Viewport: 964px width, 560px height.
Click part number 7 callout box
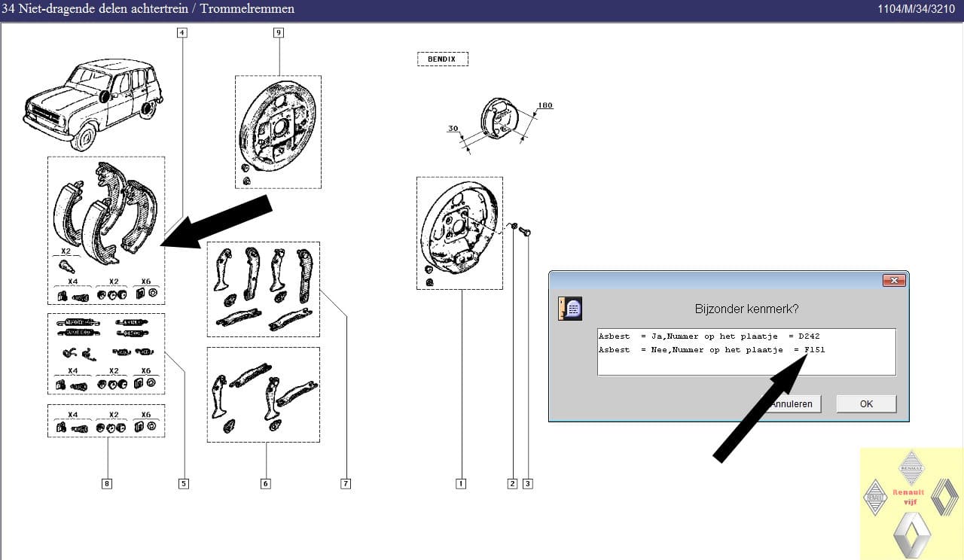[x=346, y=484]
